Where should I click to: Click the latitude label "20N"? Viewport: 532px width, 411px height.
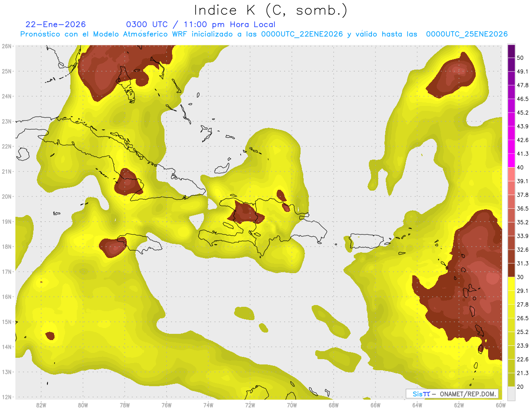pos(7,196)
